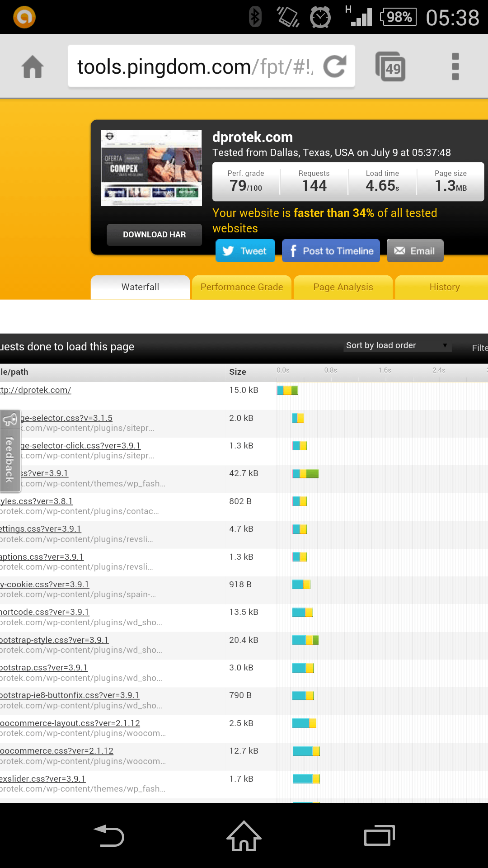The image size is (488, 868).
Task: Tap the alarm clock status icon
Action: pyautogui.click(x=320, y=17)
